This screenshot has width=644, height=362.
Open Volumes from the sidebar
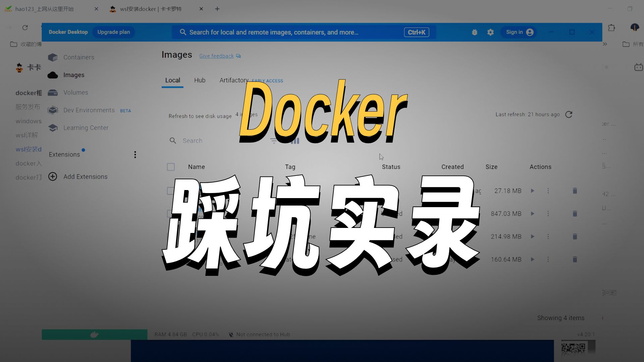pos(75,93)
